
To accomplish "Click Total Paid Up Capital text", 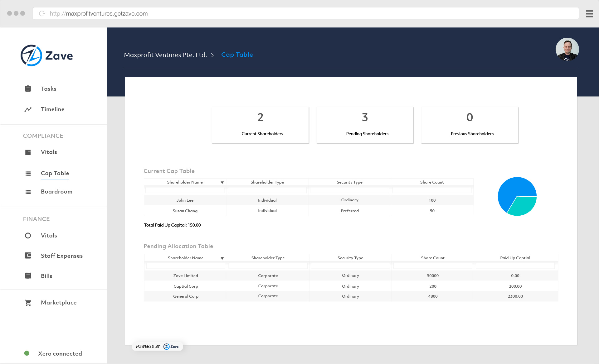I will tap(172, 225).
